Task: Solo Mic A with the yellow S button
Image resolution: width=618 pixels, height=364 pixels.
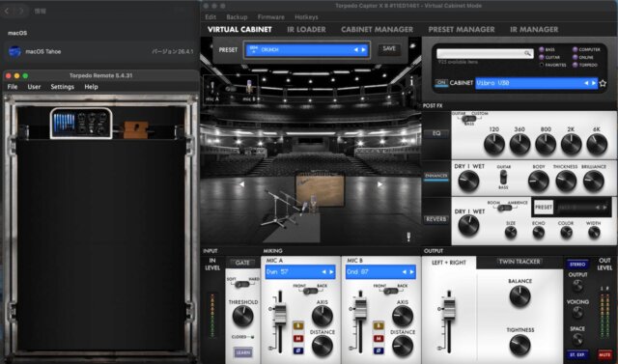Action: [298, 326]
